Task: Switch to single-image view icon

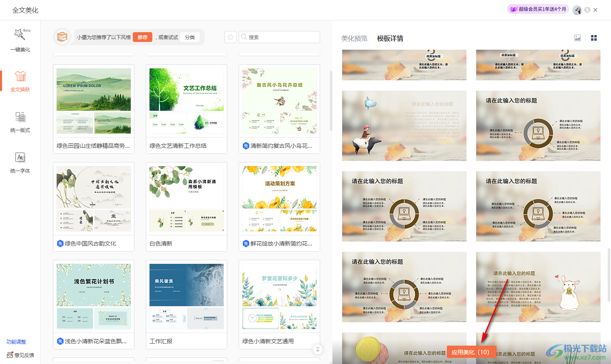Action: point(578,38)
